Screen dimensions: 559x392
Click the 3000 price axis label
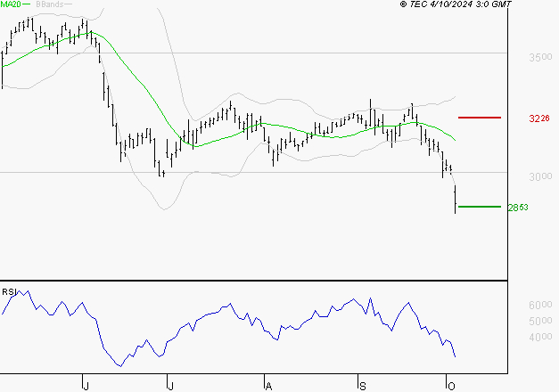point(540,176)
